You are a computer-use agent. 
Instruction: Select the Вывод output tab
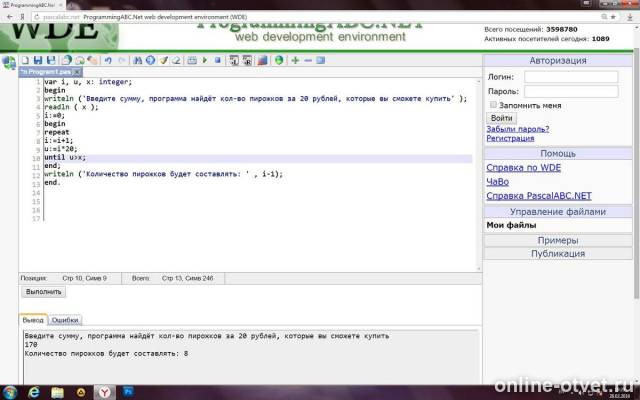tap(34, 319)
